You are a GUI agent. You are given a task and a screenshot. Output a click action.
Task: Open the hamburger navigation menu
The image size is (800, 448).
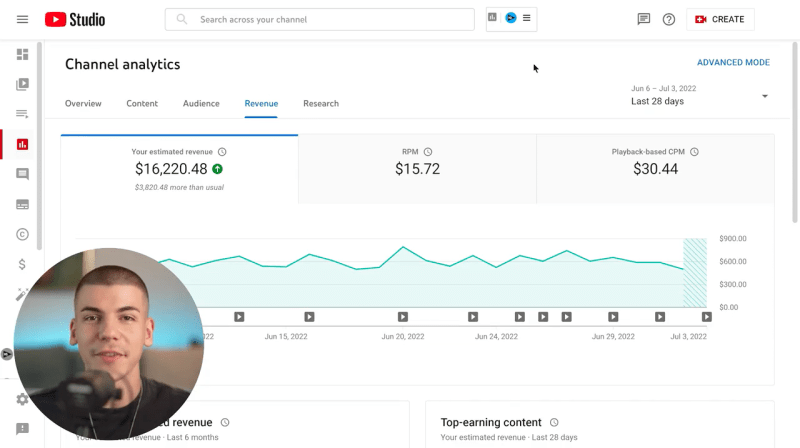(x=22, y=20)
